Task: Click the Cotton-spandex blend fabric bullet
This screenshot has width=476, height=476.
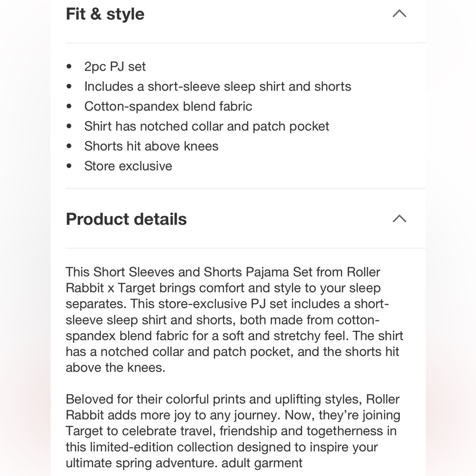Action: [168, 107]
